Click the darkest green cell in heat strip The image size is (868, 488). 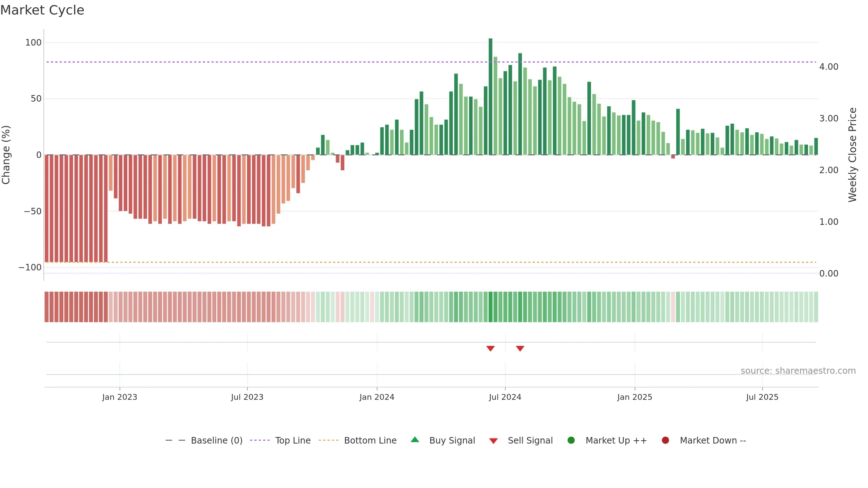490,307
